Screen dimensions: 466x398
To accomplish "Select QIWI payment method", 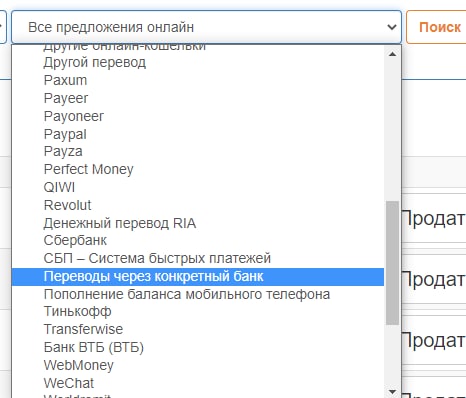I will pos(198,187).
